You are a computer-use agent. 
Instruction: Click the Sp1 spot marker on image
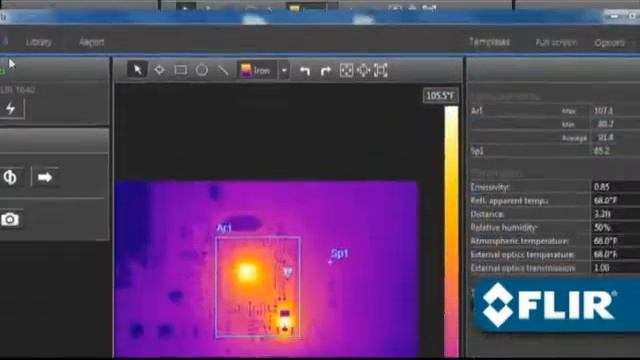coord(330,262)
